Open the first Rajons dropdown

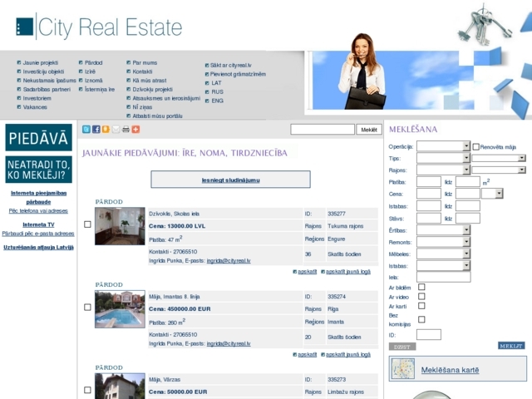pos(443,170)
